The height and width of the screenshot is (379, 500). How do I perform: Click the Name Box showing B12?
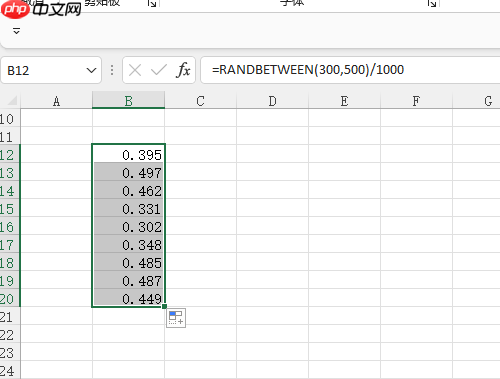pos(51,70)
